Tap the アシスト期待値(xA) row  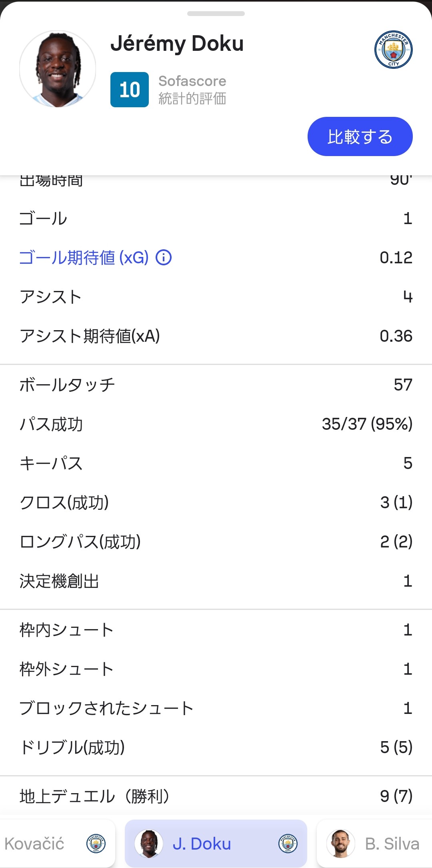216,336
